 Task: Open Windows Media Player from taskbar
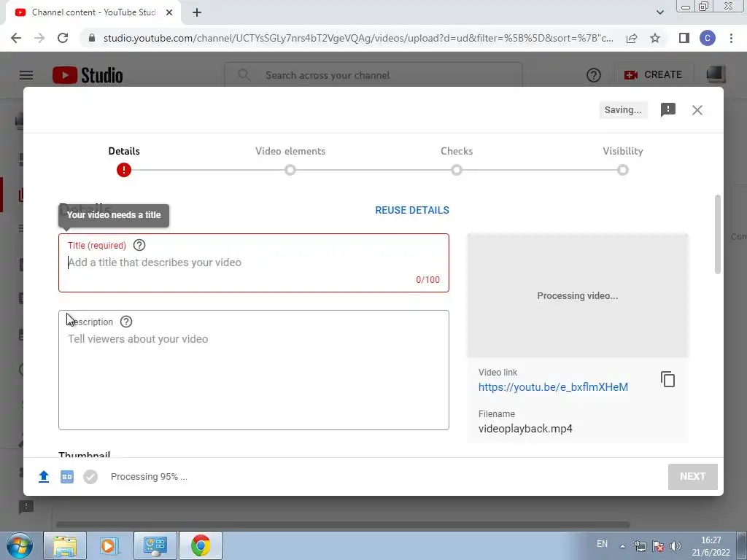pos(109,545)
